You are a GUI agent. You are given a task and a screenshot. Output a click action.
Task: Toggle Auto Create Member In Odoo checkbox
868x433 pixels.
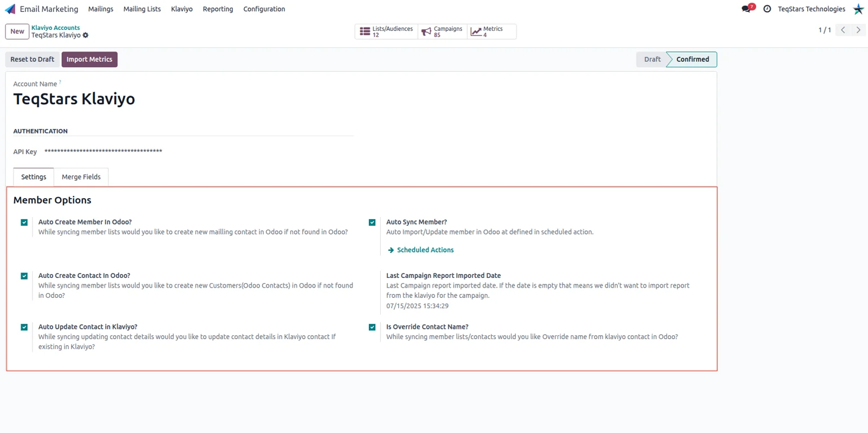[24, 222]
